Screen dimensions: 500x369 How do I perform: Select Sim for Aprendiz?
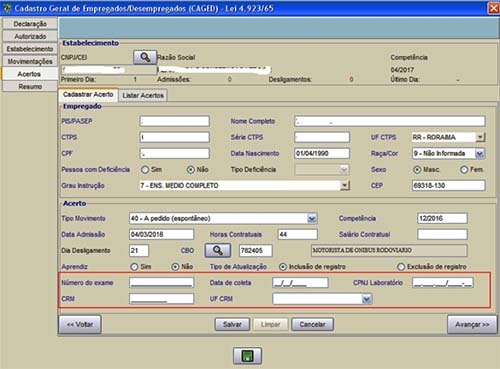point(134,267)
